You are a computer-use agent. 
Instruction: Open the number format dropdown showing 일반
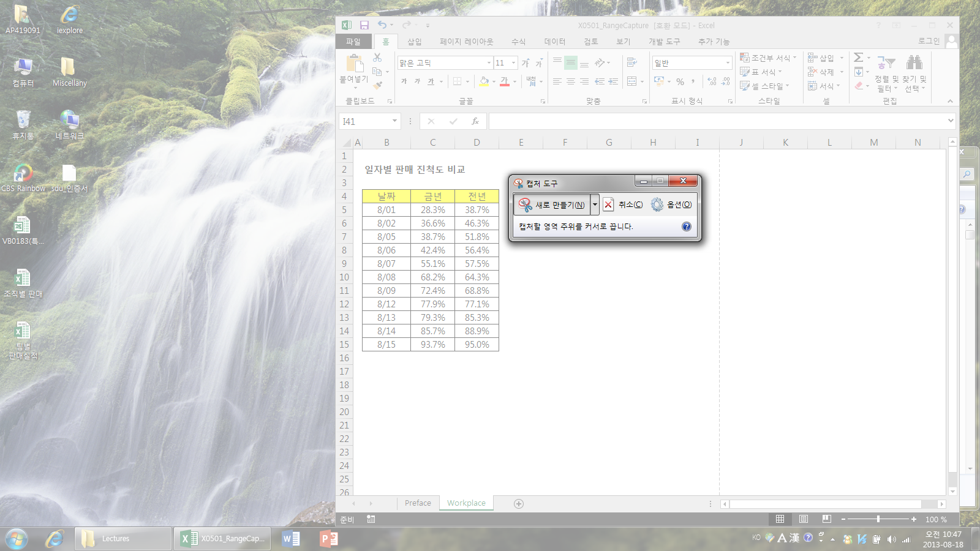(728, 63)
